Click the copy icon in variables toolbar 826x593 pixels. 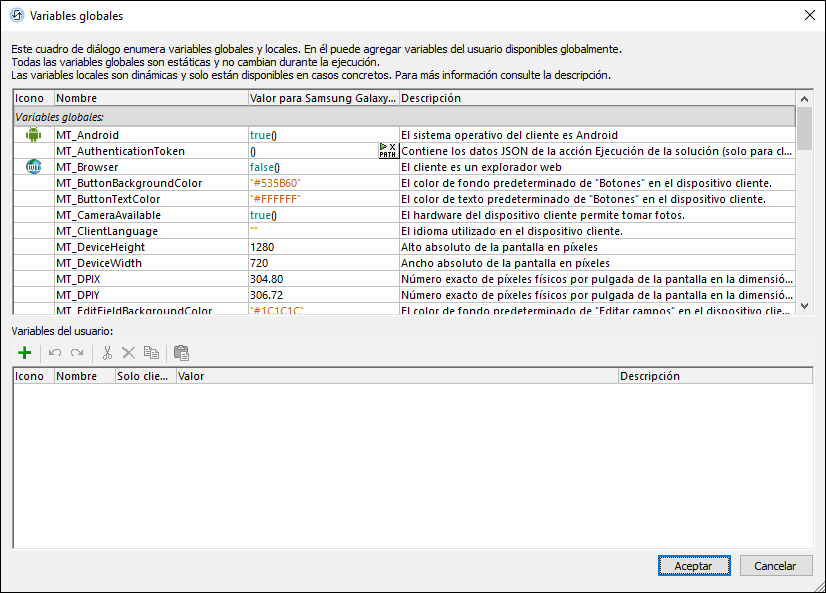(151, 353)
